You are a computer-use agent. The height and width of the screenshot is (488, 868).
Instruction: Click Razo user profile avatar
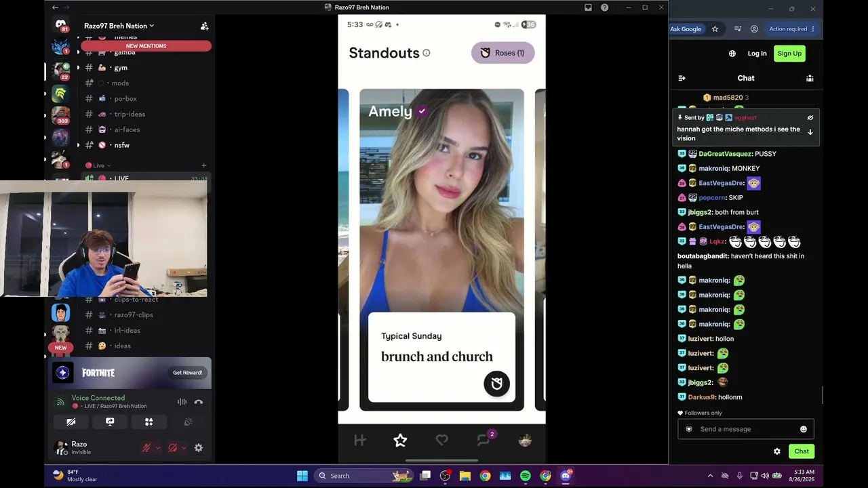point(61,448)
